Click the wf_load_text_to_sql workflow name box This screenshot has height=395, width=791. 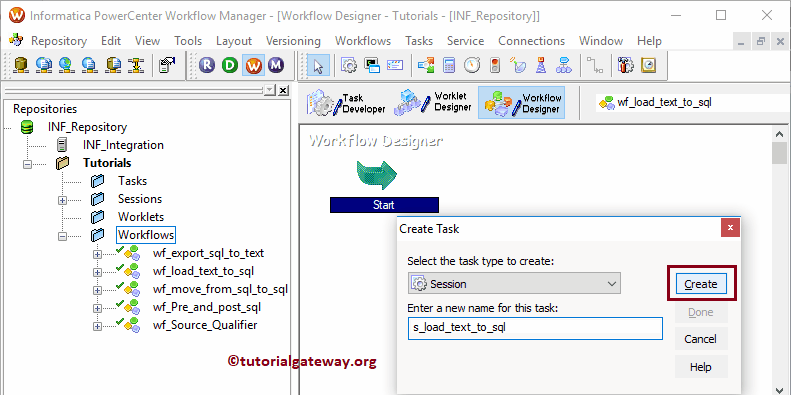tap(691, 102)
